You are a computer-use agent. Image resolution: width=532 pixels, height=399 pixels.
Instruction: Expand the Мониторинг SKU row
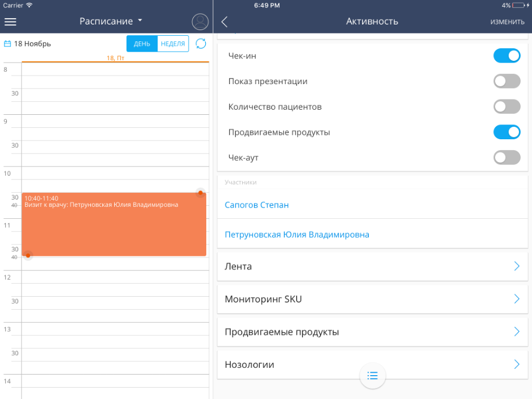point(372,299)
